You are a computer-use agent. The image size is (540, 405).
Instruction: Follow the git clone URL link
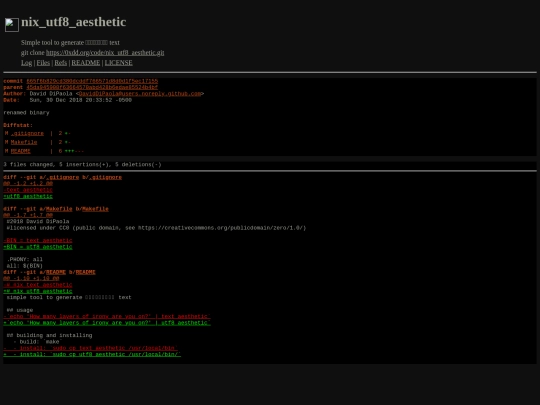pos(105,53)
